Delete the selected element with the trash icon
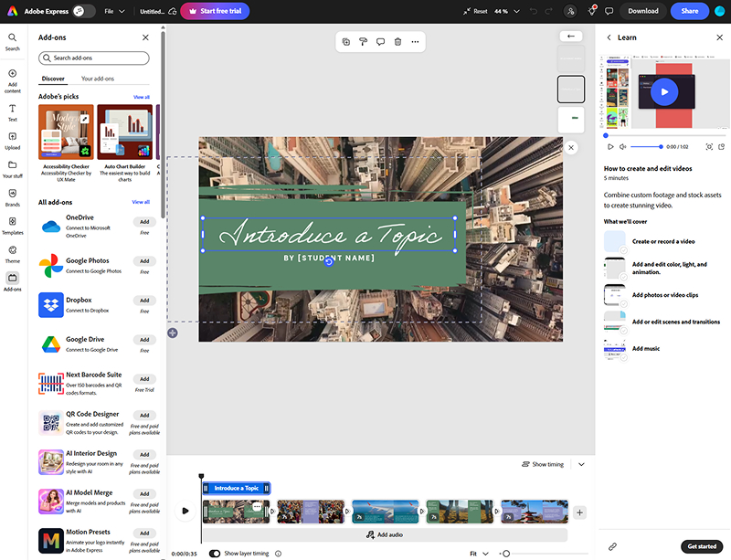Image resolution: width=731 pixels, height=560 pixels. (x=397, y=41)
